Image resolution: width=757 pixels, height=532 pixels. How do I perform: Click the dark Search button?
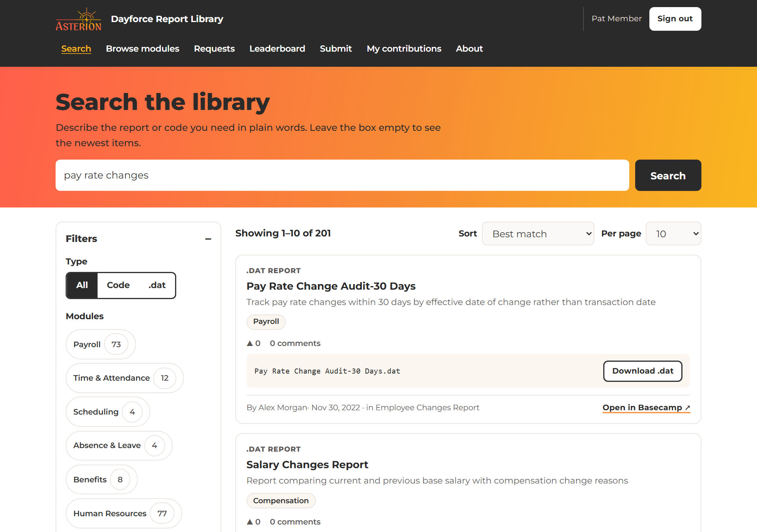pyautogui.click(x=668, y=175)
